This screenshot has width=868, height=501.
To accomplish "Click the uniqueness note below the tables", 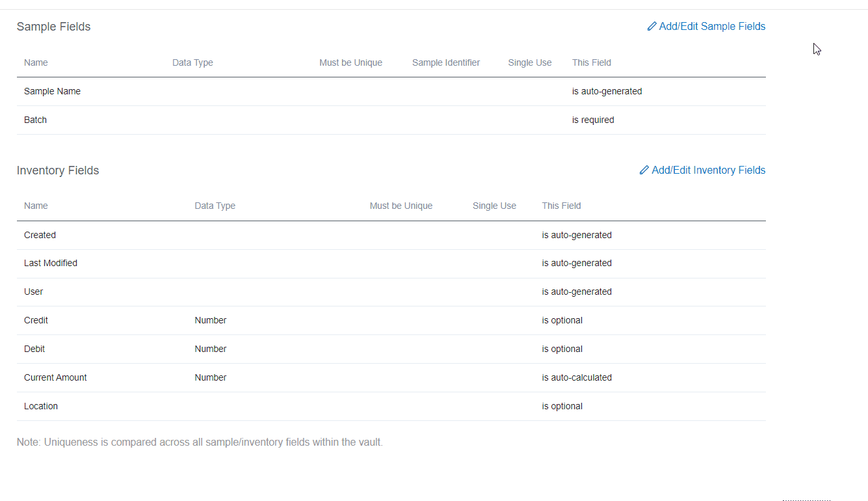I will coord(200,442).
